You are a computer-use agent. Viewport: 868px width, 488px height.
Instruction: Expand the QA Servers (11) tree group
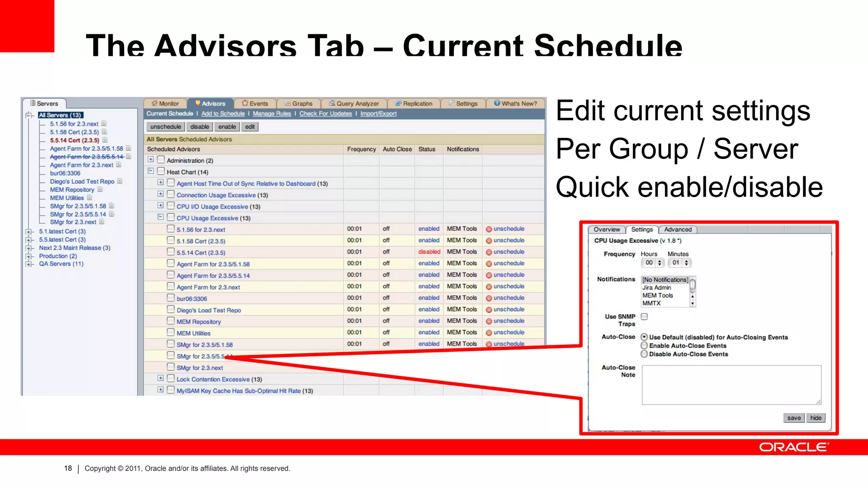coord(29,264)
